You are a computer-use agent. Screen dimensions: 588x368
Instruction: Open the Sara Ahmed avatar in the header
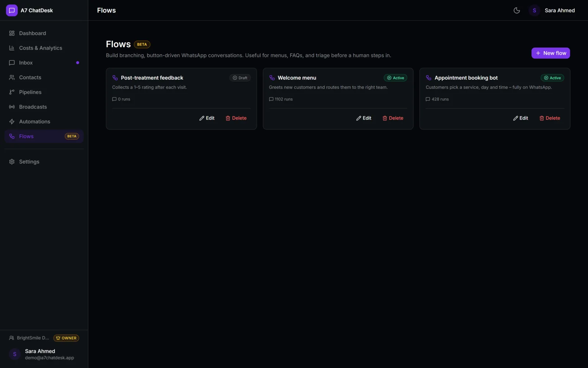click(534, 10)
